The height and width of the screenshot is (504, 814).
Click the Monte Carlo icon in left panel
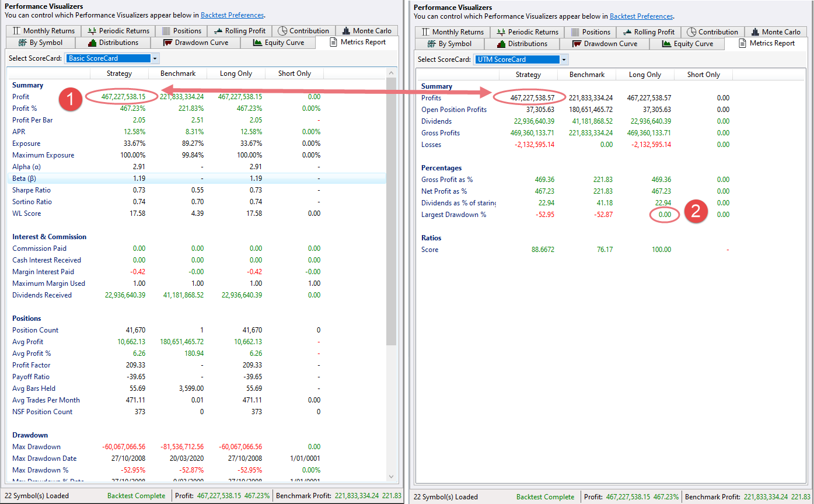coord(347,31)
